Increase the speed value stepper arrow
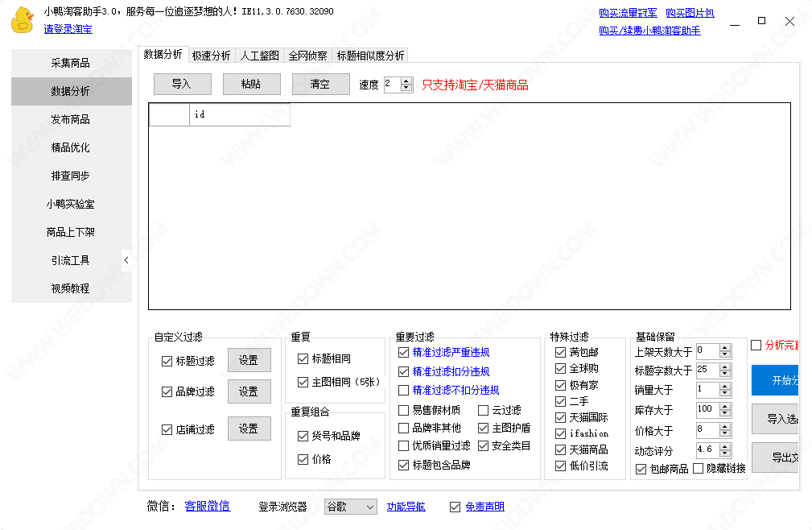Image resolution: width=812 pixels, height=530 pixels. click(x=408, y=81)
